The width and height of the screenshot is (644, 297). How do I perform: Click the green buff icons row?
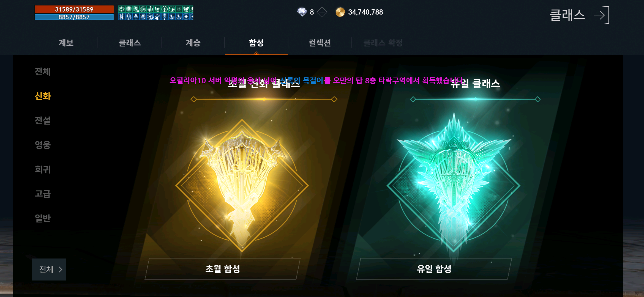click(x=155, y=9)
